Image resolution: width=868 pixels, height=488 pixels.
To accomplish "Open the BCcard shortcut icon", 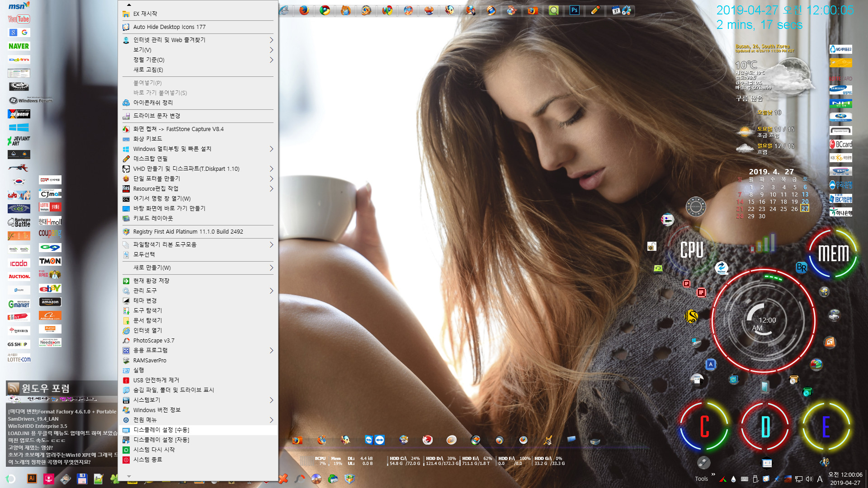I will click(x=841, y=145).
